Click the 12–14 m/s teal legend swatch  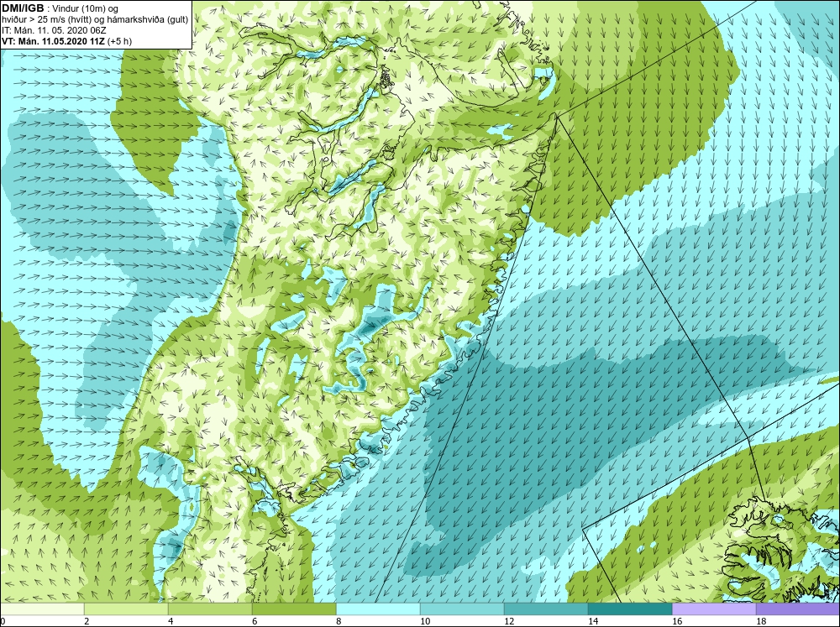tap(546, 609)
